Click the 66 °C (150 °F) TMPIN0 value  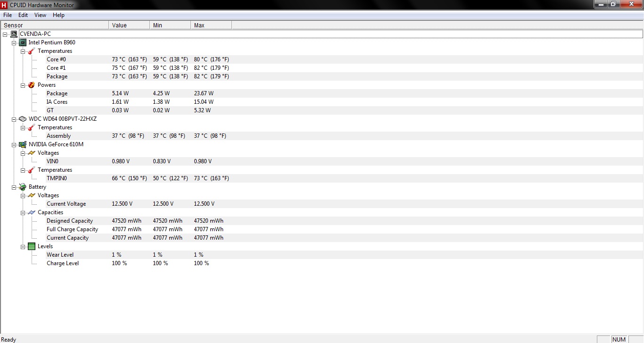tap(129, 178)
